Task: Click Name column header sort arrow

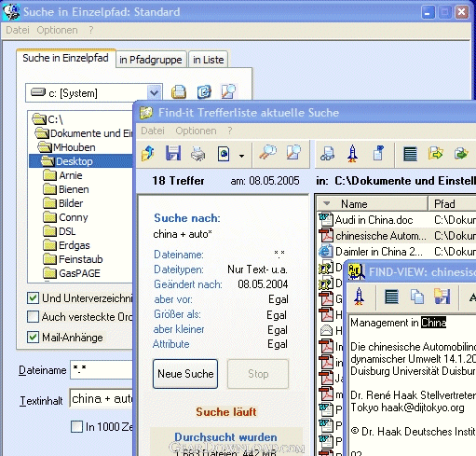Action: click(326, 203)
